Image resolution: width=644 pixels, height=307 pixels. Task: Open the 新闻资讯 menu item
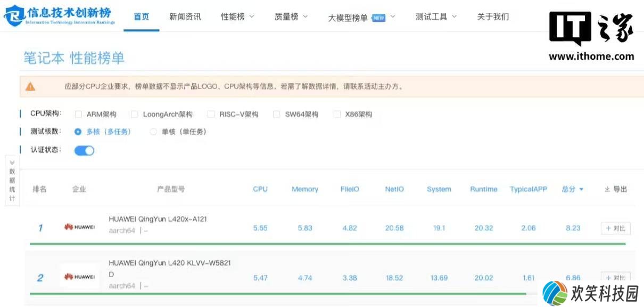pos(185,17)
